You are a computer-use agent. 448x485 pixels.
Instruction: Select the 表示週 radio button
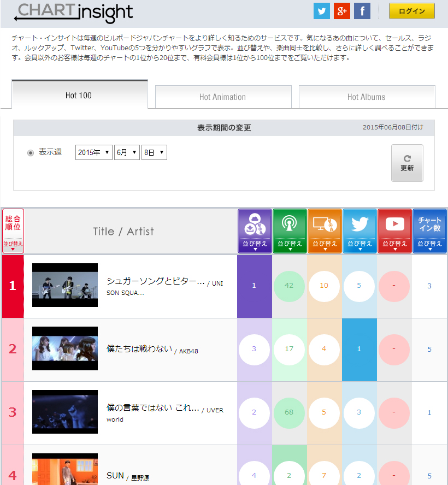pyautogui.click(x=31, y=152)
